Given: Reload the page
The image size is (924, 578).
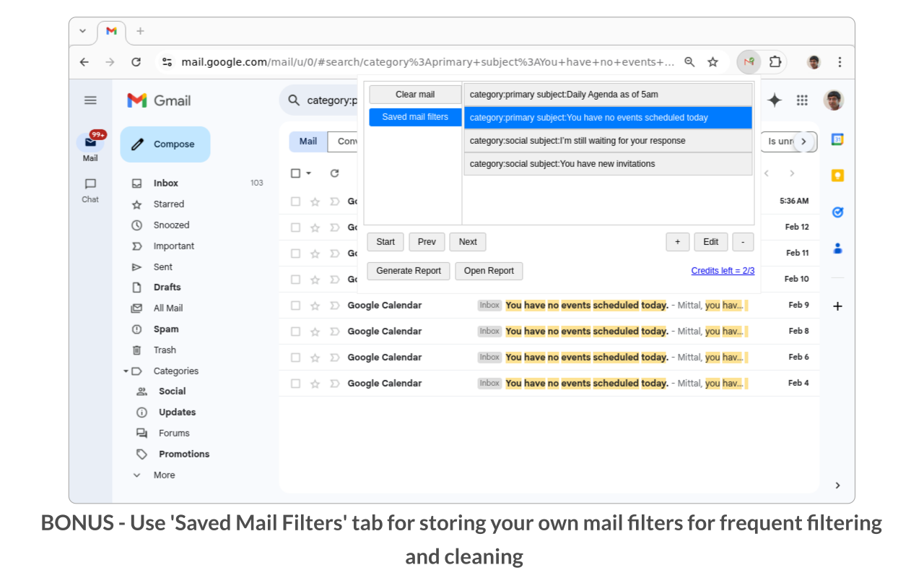Looking at the screenshot, I should (136, 62).
